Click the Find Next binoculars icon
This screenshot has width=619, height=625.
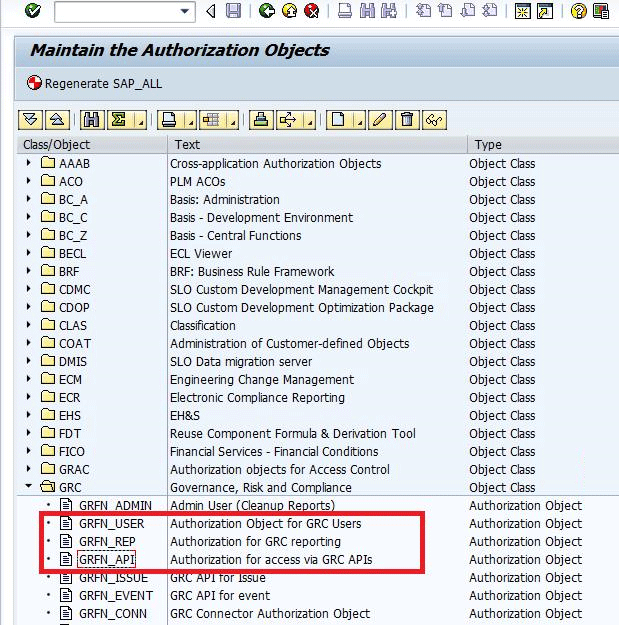389,11
